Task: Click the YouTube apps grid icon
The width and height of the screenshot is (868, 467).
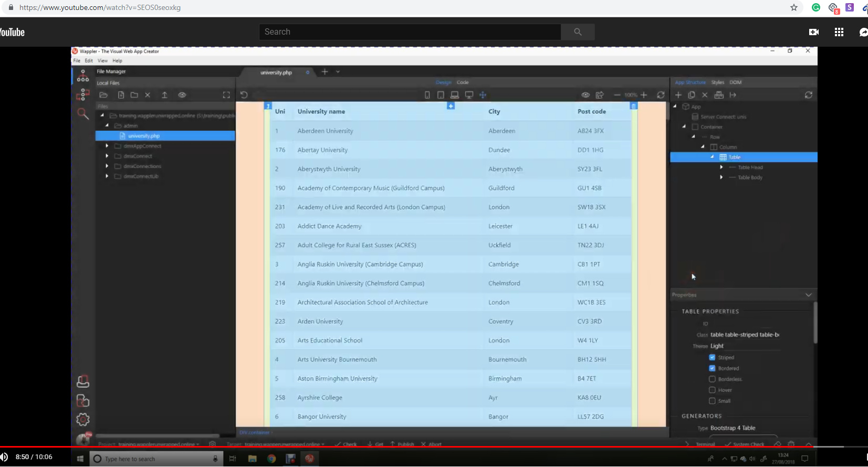Action: tap(839, 32)
